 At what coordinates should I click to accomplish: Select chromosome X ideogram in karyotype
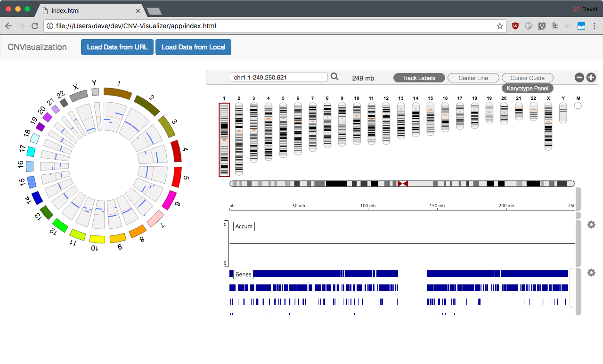pos(548,126)
